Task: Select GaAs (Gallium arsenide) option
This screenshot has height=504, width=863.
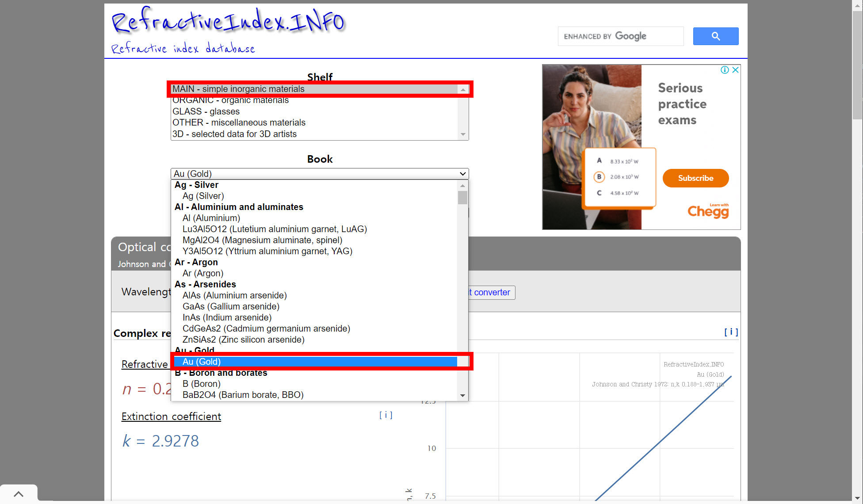Action: [x=231, y=306]
